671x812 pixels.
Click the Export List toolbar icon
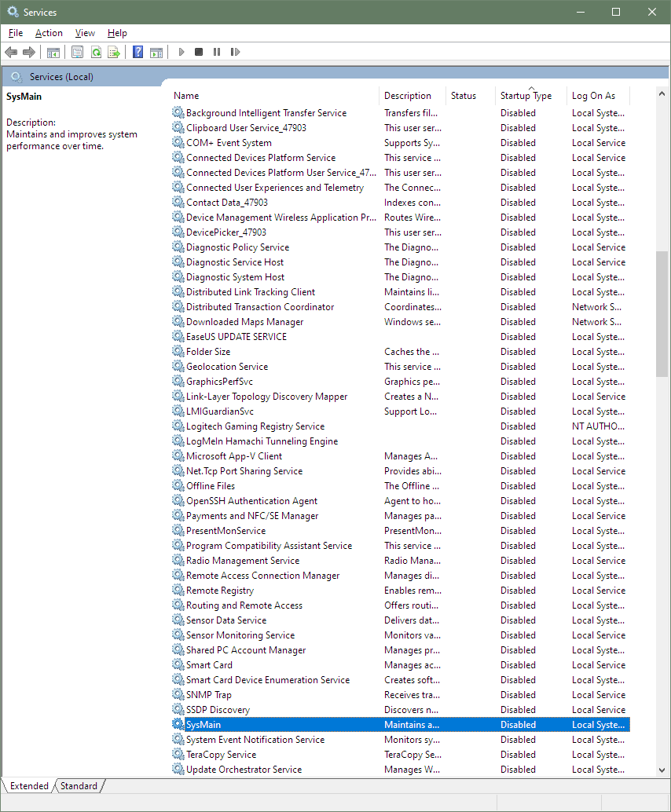[114, 52]
